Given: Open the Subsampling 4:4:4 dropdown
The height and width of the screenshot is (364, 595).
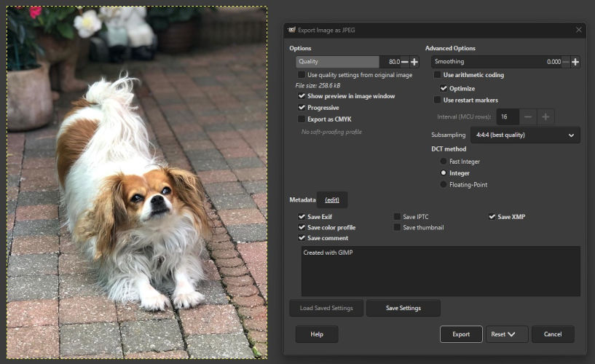Looking at the screenshot, I should (525, 135).
